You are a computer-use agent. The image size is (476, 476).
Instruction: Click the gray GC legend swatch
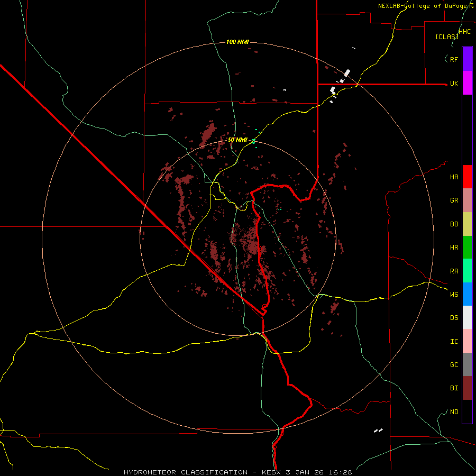click(x=467, y=364)
